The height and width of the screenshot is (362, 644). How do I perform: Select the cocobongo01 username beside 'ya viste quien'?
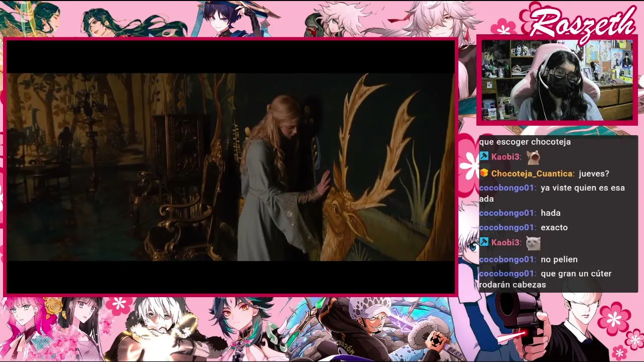coord(507,188)
